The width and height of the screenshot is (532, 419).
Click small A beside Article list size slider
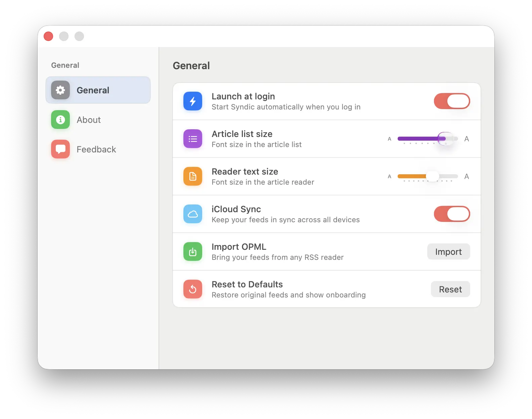pyautogui.click(x=390, y=139)
